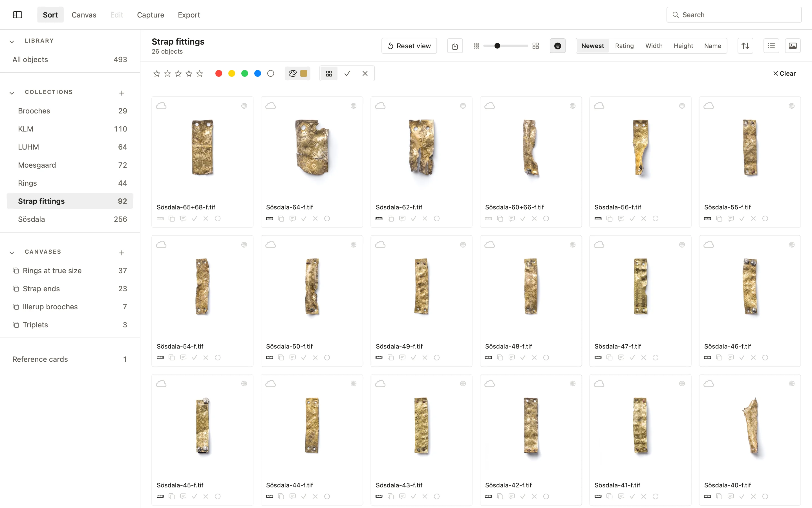812x508 pixels.
Task: Click copy icon on Sösdala-56-f.tif card
Action: point(609,218)
